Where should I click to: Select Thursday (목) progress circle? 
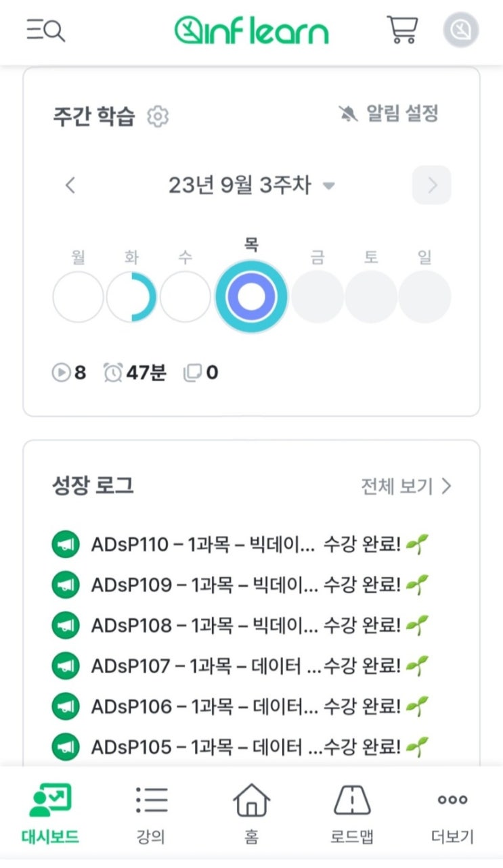[x=251, y=297]
